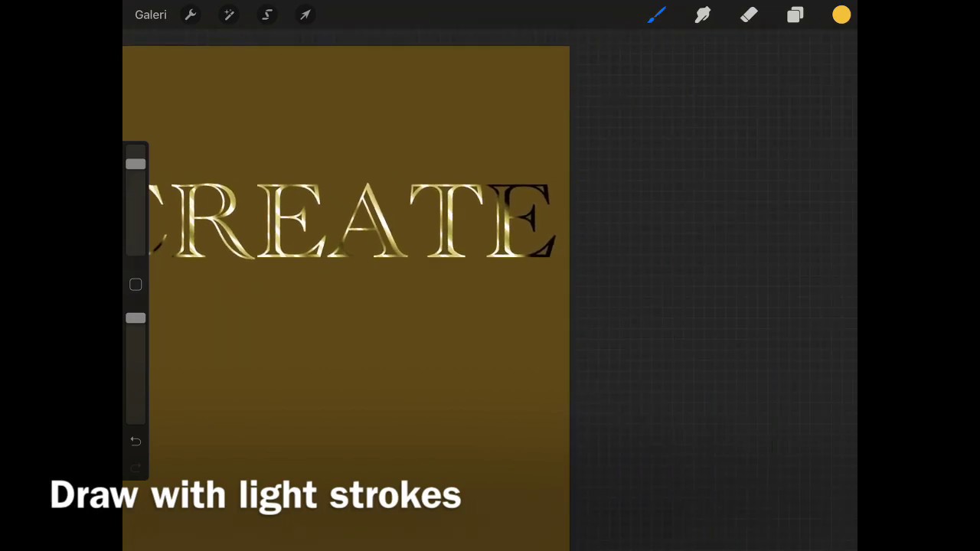Open the Adjustments magic wand menu

[x=229, y=15]
